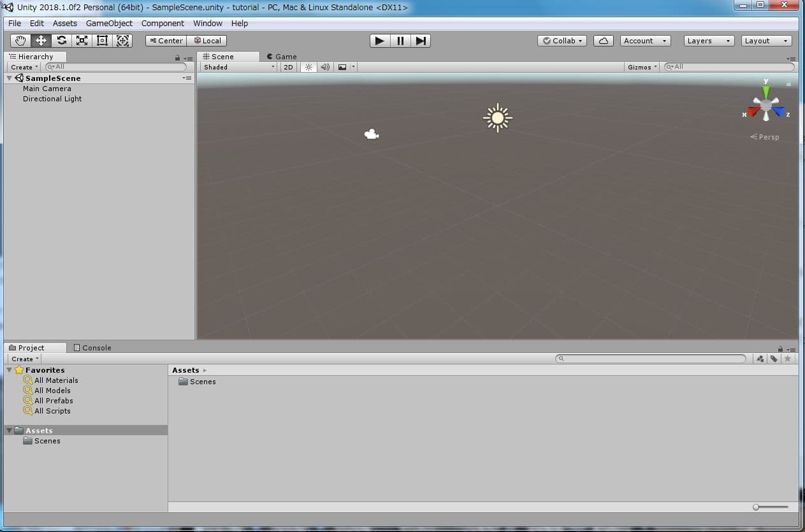Select the Scale tool
805x532 pixels.
(x=82, y=41)
